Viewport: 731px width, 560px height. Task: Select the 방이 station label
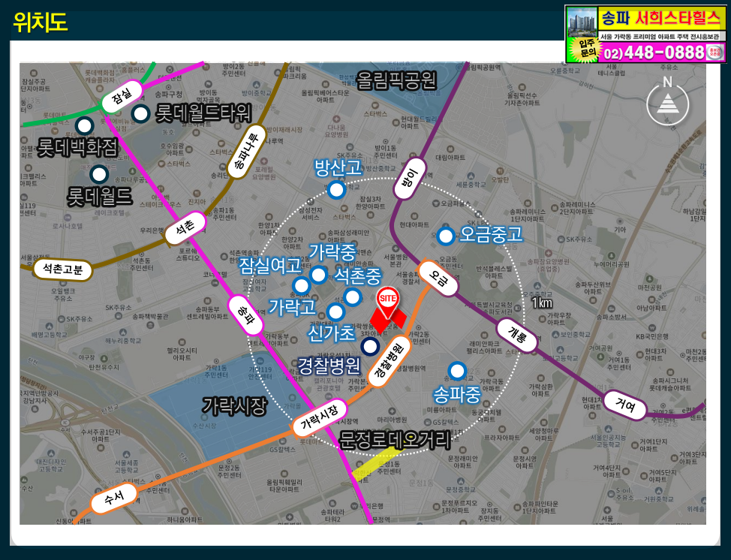411,179
